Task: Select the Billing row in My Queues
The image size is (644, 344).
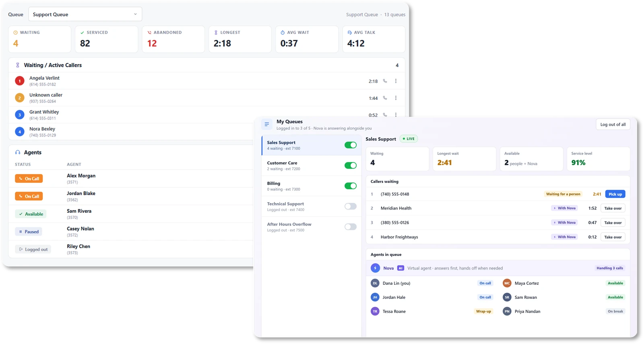Action: point(311,186)
